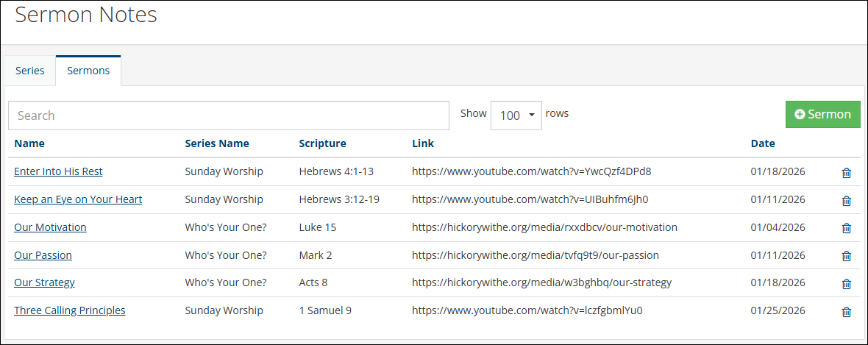The width and height of the screenshot is (868, 345).
Task: Trash the Our Strategy sermon
Action: coord(846,284)
